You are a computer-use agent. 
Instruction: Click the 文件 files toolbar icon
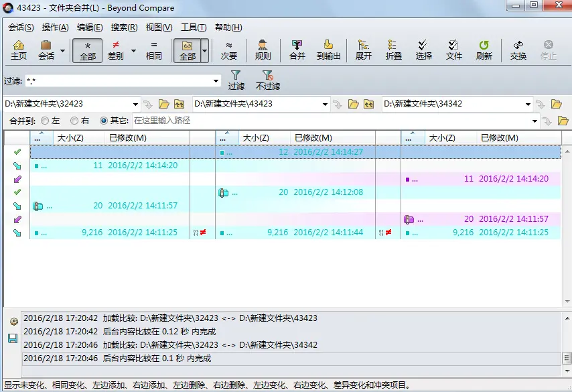(x=454, y=50)
